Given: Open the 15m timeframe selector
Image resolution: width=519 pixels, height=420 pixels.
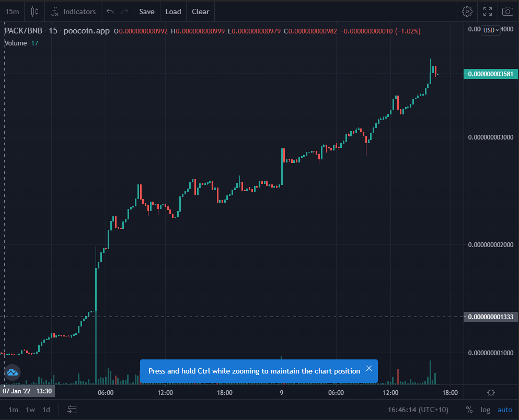Looking at the screenshot, I should 12,11.
